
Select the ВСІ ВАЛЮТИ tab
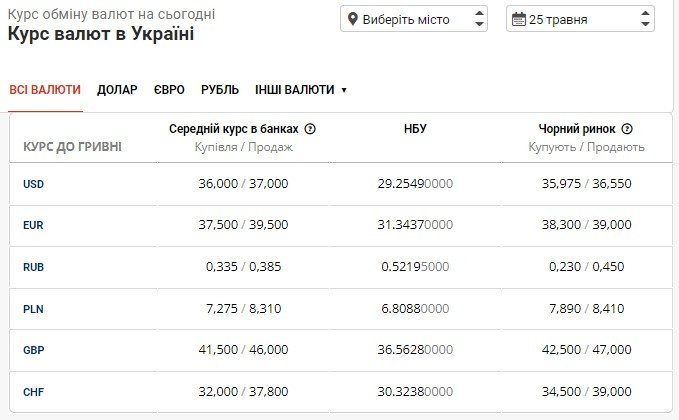pyautogui.click(x=45, y=89)
